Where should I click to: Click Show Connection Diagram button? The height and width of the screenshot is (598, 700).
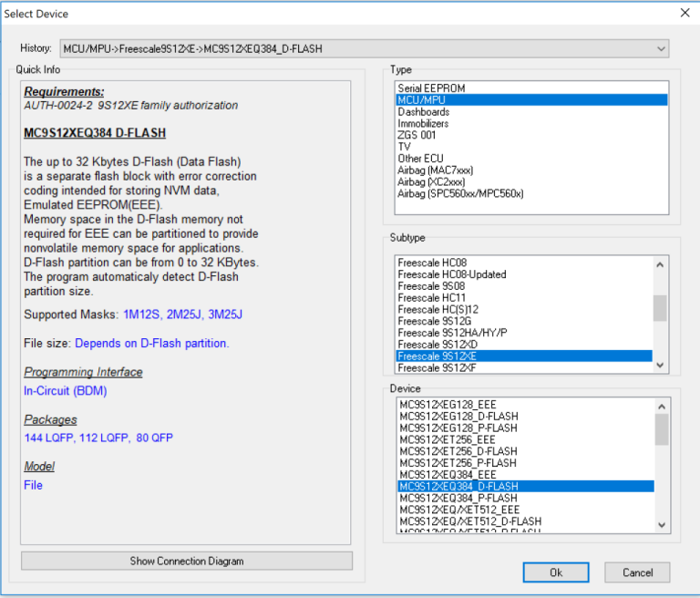pyautogui.click(x=187, y=561)
